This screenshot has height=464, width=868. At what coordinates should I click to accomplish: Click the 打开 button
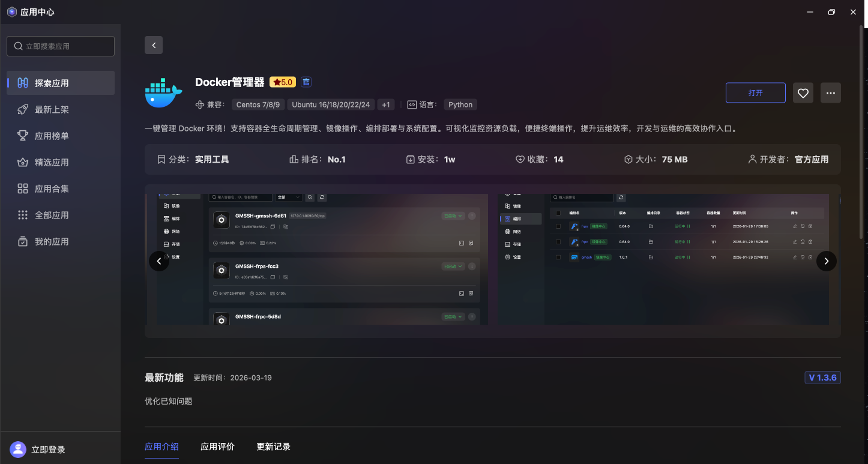tap(756, 93)
